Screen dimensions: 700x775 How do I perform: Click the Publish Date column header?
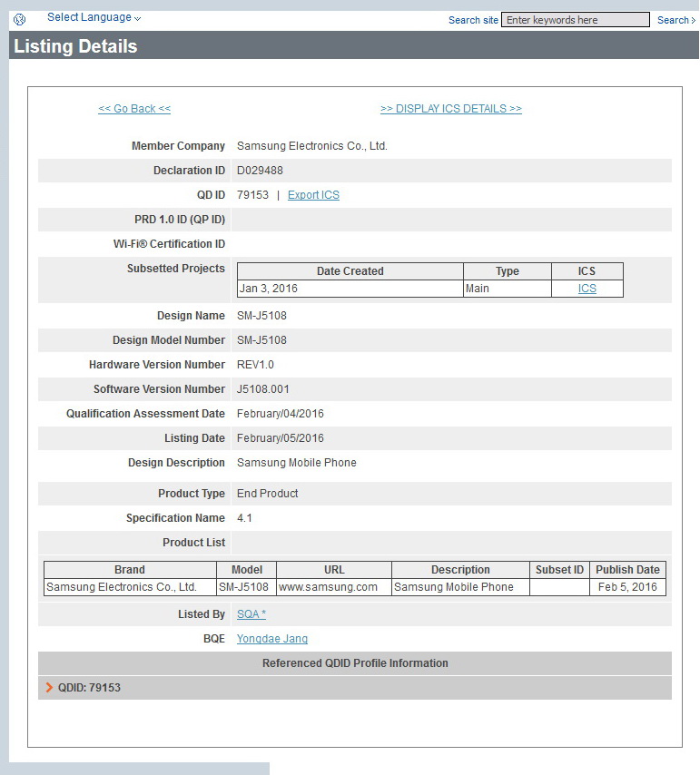[627, 570]
